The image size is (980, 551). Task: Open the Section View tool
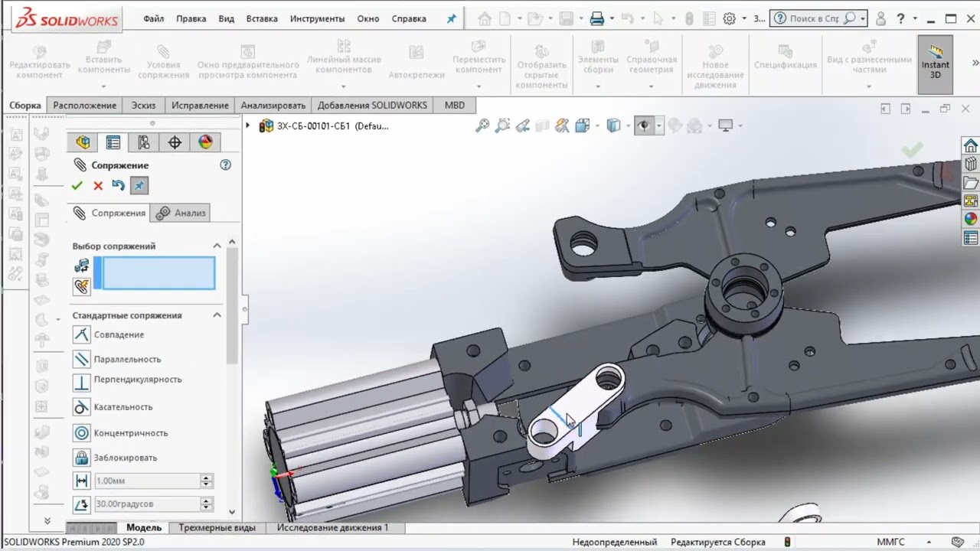542,126
